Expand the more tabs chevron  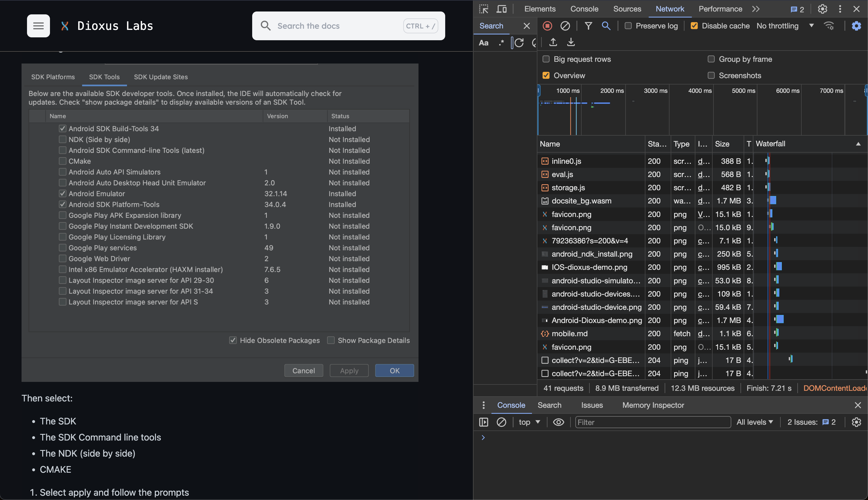tap(755, 9)
